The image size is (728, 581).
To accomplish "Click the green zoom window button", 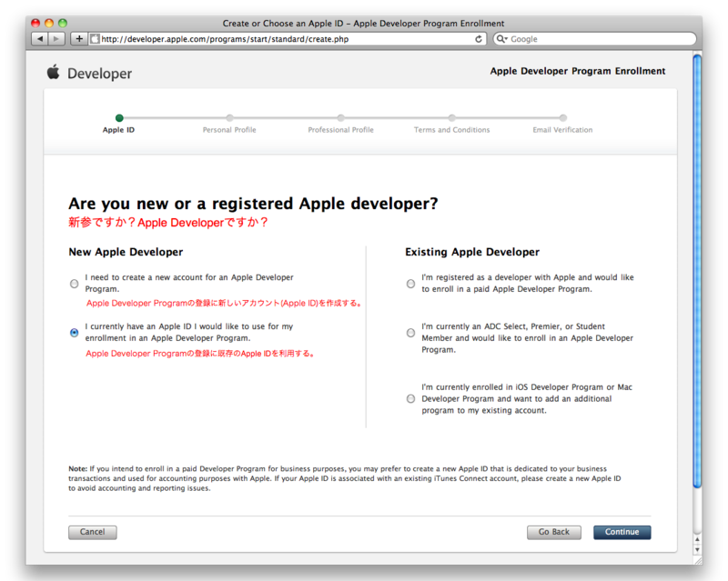I will point(63,23).
